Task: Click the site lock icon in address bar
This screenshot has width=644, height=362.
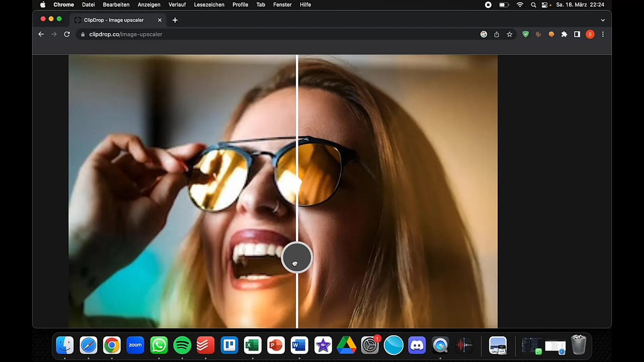Action: pyautogui.click(x=83, y=34)
